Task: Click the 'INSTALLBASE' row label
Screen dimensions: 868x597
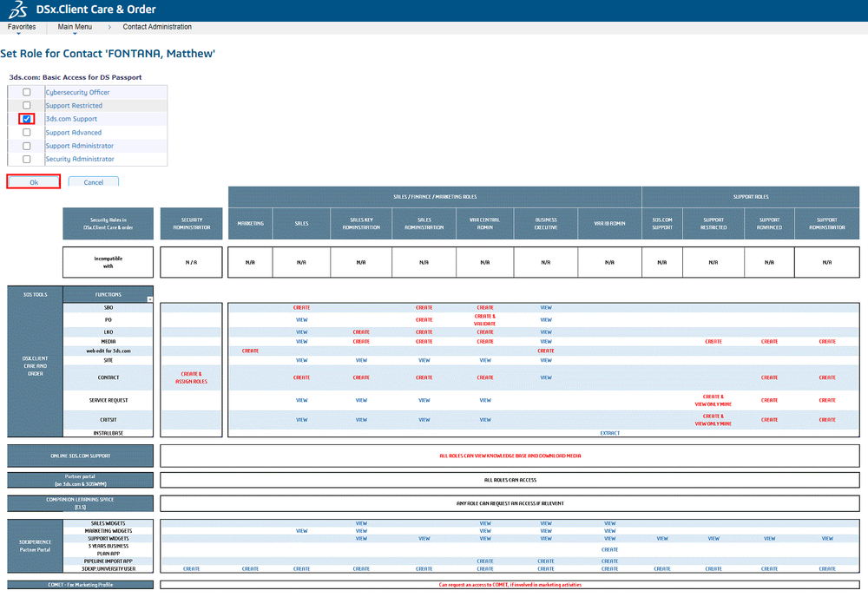Action: click(108, 433)
